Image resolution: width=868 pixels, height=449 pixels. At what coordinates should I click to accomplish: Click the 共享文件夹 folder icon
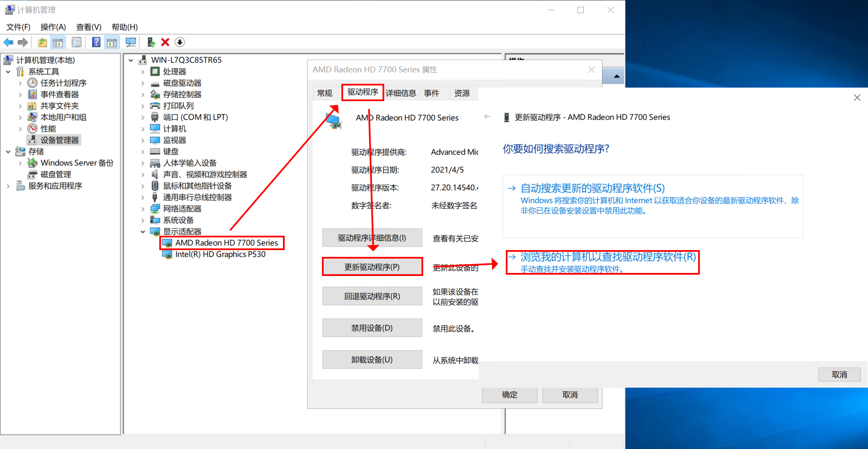pos(32,106)
